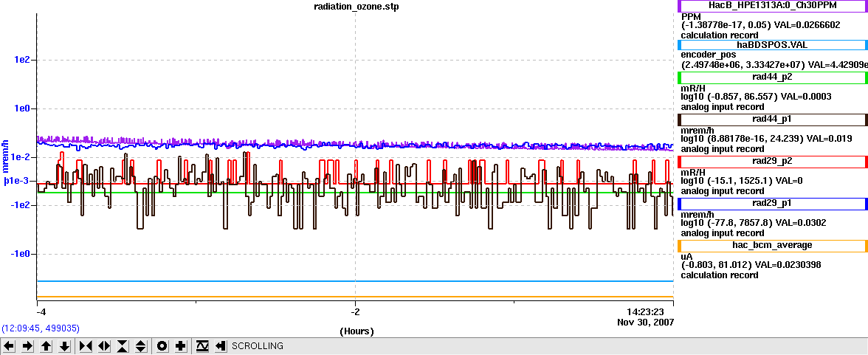Click the log10 (-15.1, 1525.1) VAL=0 line

[x=740, y=181]
